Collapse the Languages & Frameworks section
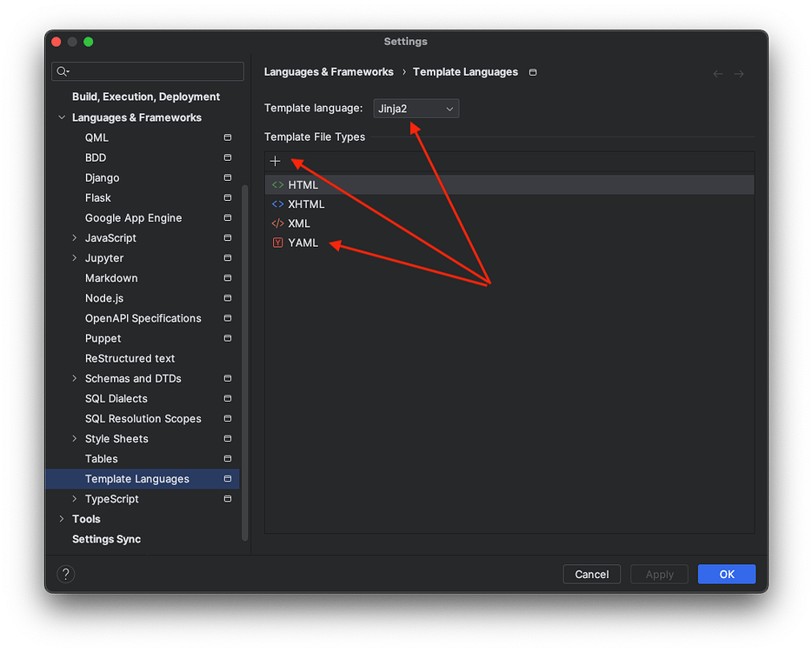812x652 pixels. pos(61,116)
